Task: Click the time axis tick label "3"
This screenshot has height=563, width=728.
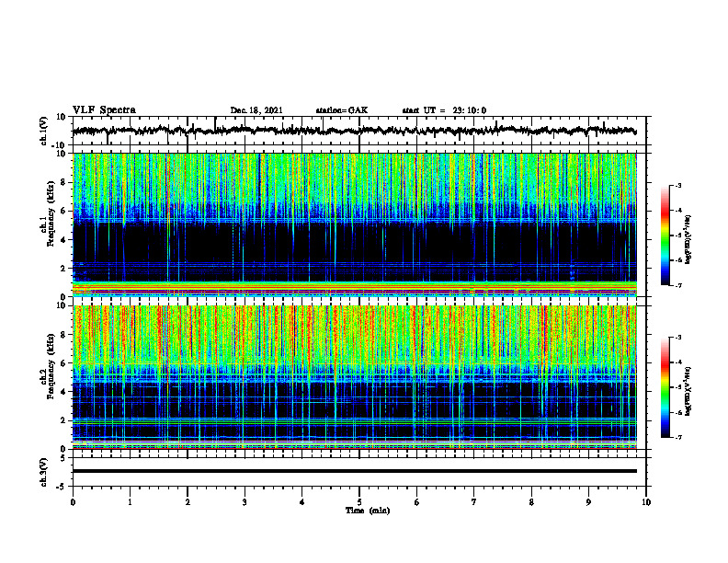Action: click(245, 502)
